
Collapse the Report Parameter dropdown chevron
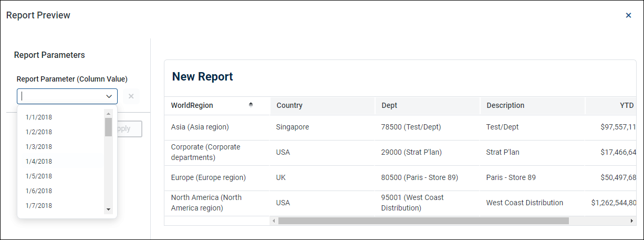[x=109, y=96]
